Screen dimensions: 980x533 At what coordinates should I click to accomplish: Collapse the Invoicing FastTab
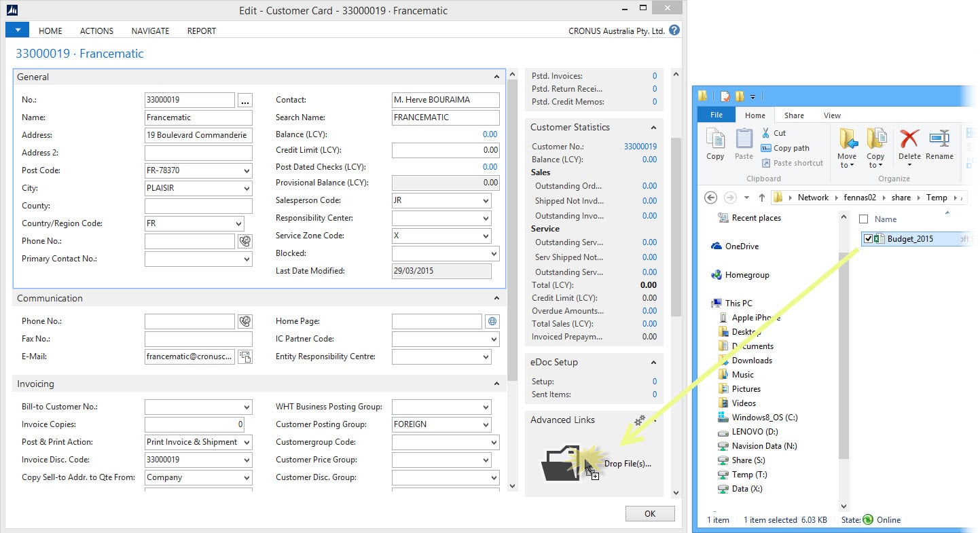click(497, 384)
